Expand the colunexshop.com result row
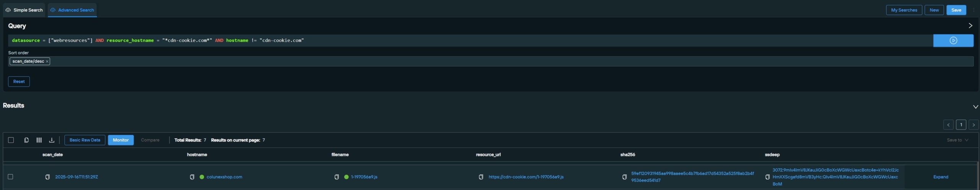The width and height of the screenshot is (980, 190). pyautogui.click(x=941, y=177)
